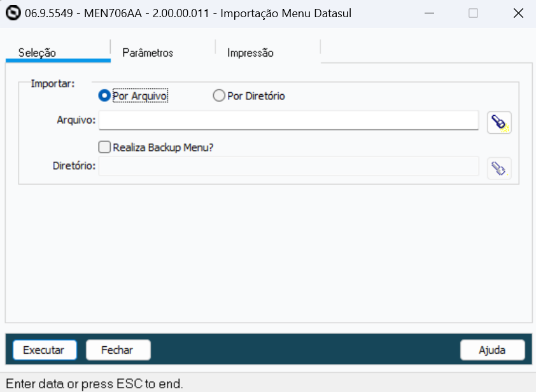
Task: Select the Por Arquivo radio button
Action: point(104,95)
